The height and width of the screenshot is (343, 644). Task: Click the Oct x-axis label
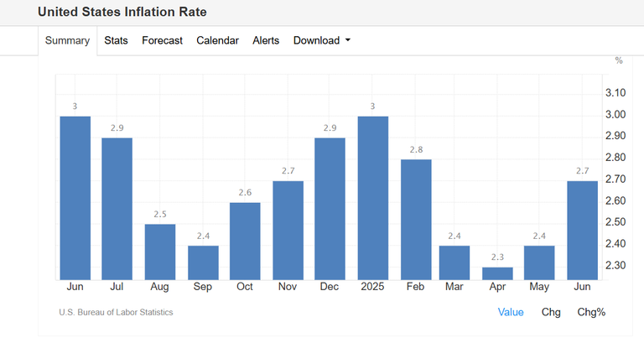coord(245,286)
